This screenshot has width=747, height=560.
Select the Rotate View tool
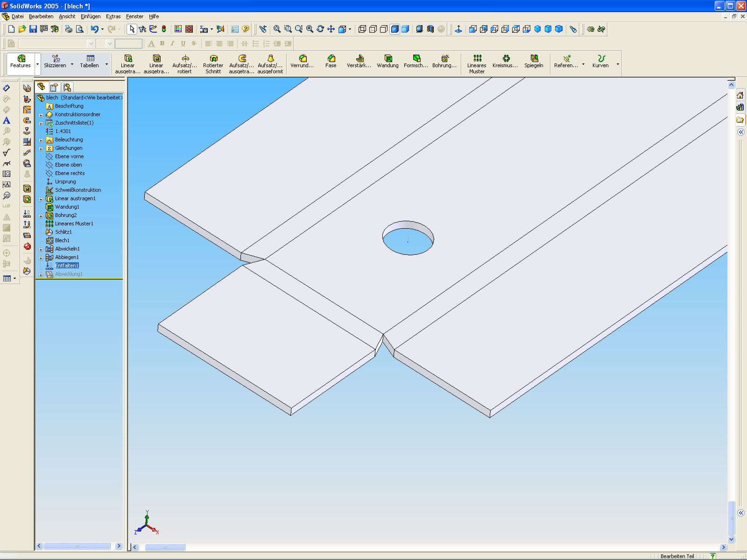coord(320,29)
